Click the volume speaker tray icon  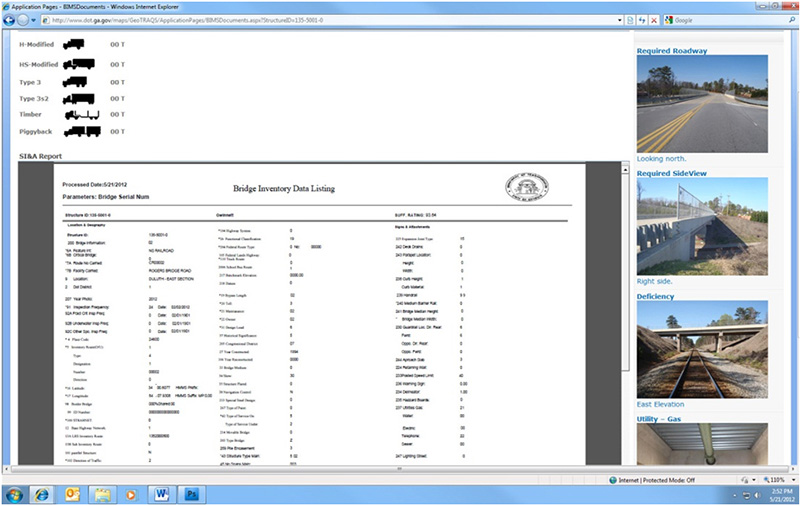(758, 495)
